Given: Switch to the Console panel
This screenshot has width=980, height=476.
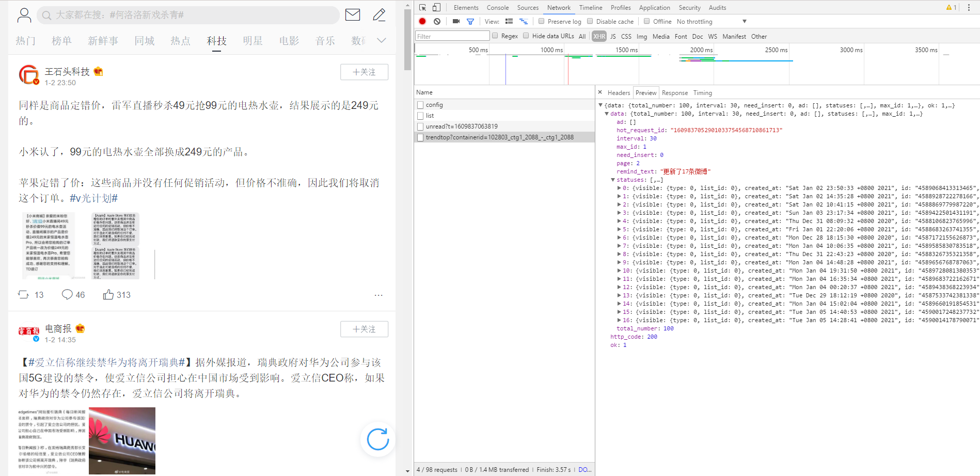Looking at the screenshot, I should 498,7.
